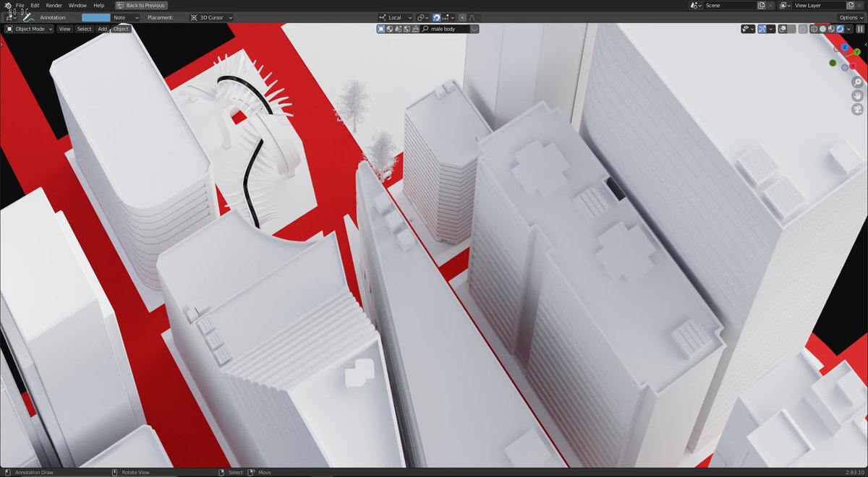Click the view layer browse icon
This screenshot has width=868, height=477.
pos(785,5)
